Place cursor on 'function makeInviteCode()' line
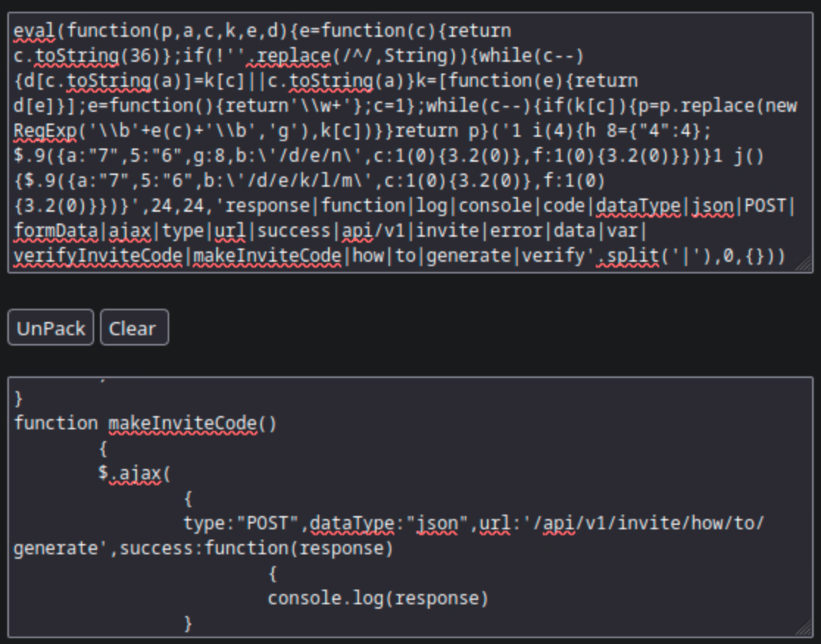Viewport: 821px width, 644px height. [x=145, y=423]
